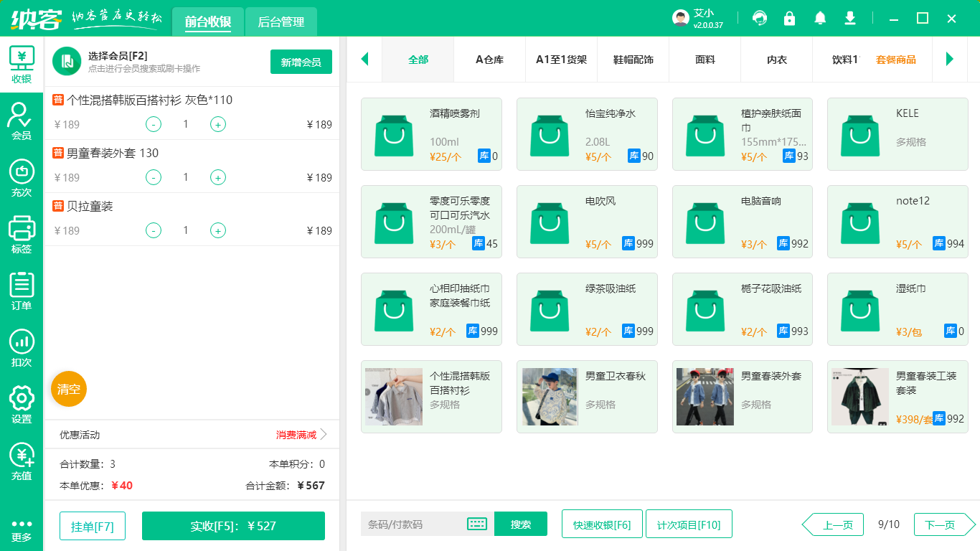This screenshot has height=551, width=980.
Task: Add 电脑音响 product to cart
Action: coord(743,222)
